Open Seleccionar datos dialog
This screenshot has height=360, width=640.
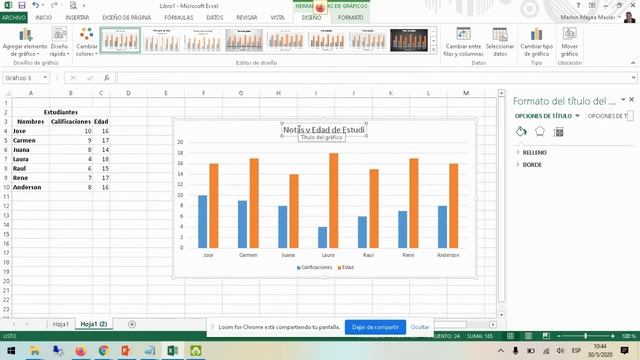pyautogui.click(x=500, y=42)
